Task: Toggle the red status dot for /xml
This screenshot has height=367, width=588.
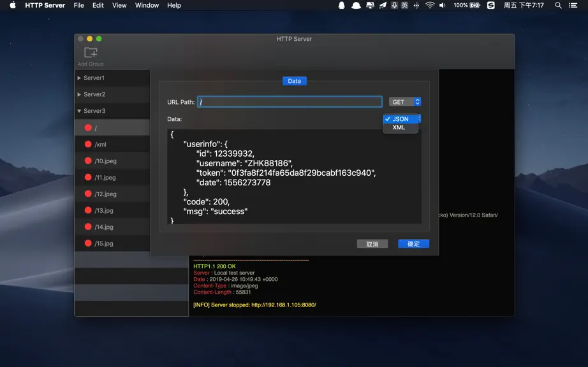Action: tap(88, 144)
